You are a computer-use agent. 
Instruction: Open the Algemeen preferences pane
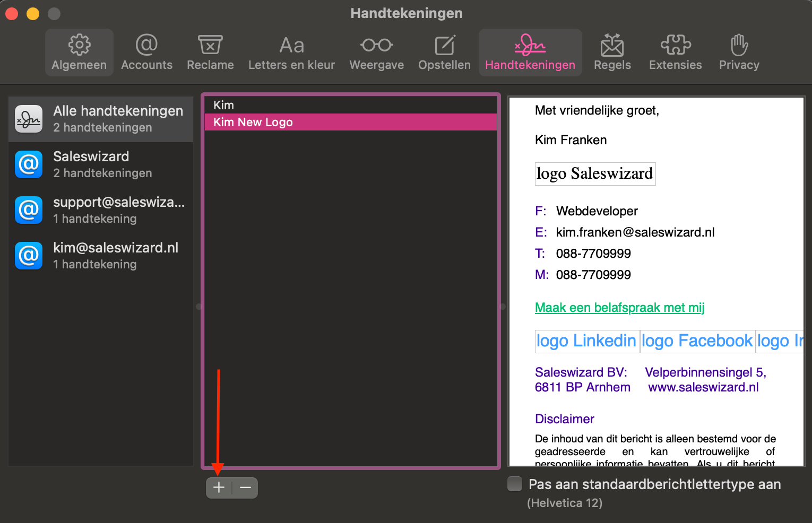click(79, 53)
